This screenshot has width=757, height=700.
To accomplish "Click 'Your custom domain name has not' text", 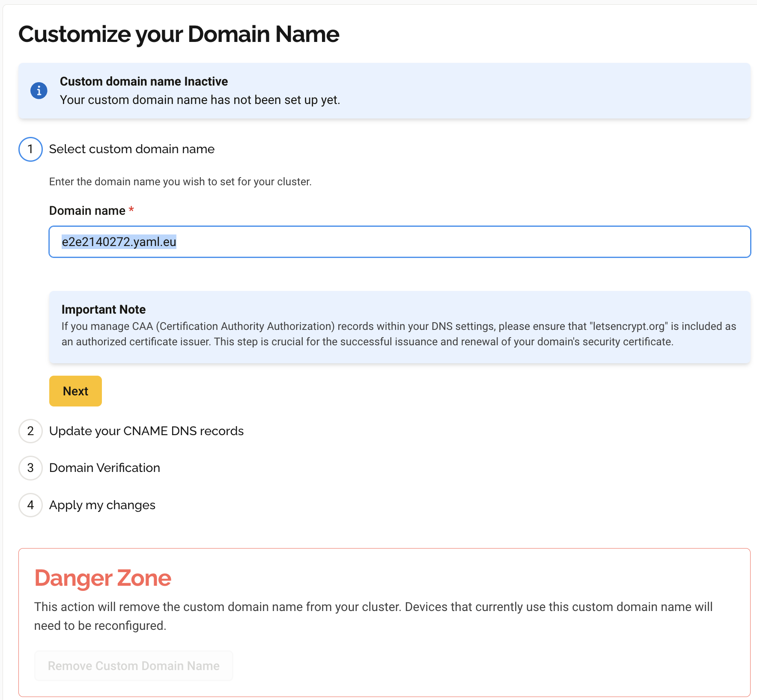I will [x=200, y=100].
